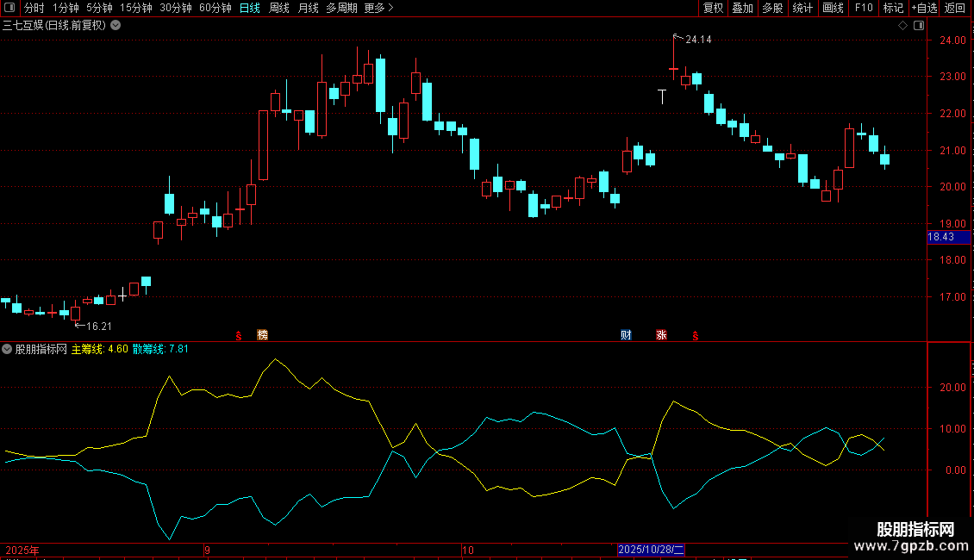Click the 18.43 price tag on axis
This screenshot has width=974, height=560.
948,237
